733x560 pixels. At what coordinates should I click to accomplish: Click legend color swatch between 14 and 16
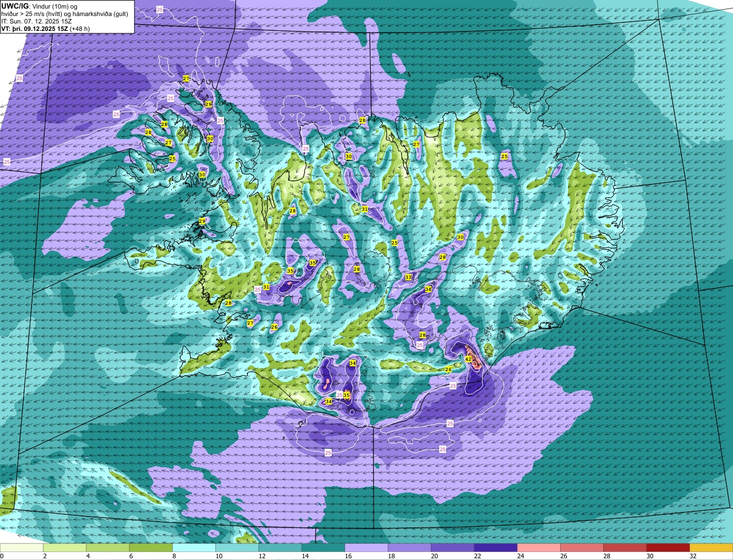click(x=323, y=548)
